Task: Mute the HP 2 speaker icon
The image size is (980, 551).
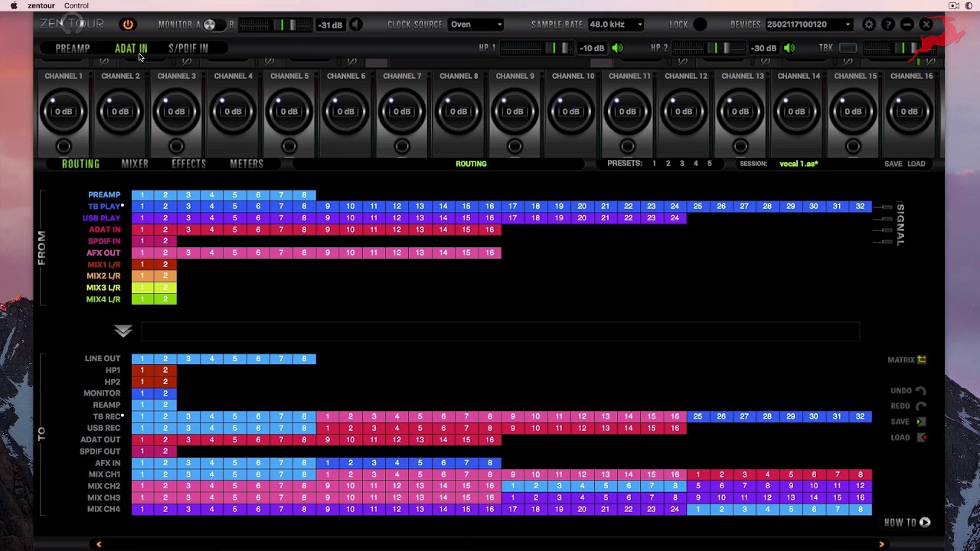Action: 789,48
